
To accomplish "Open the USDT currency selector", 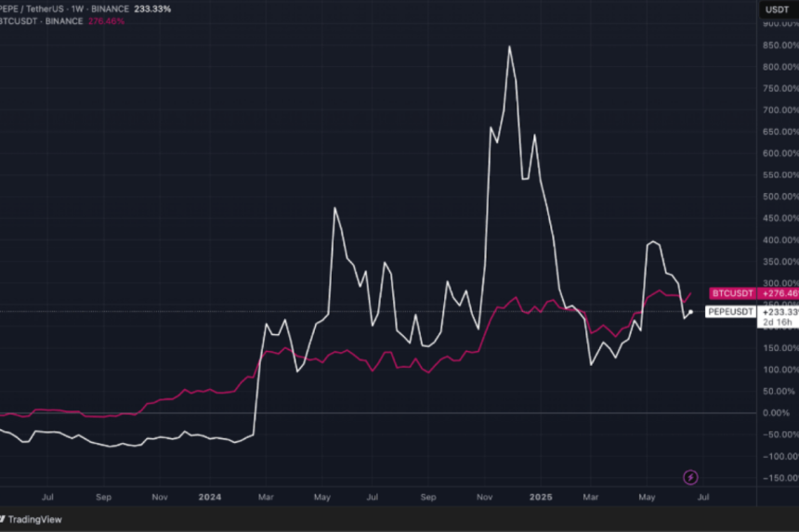I will click(x=777, y=9).
